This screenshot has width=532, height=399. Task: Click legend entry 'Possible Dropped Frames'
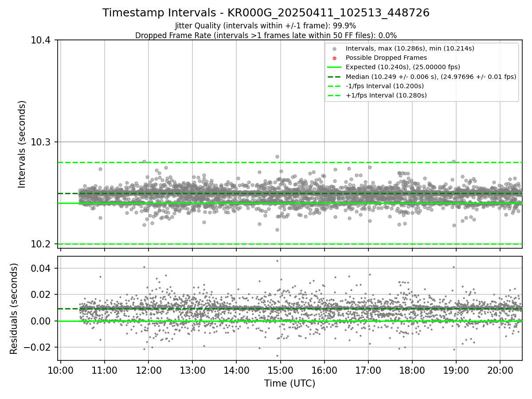point(386,58)
